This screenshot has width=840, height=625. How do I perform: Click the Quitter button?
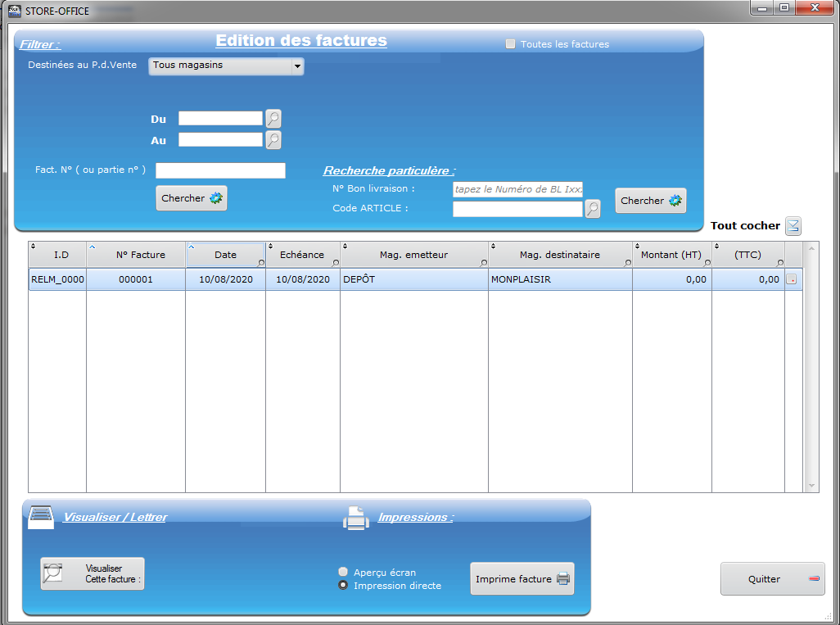pos(772,579)
